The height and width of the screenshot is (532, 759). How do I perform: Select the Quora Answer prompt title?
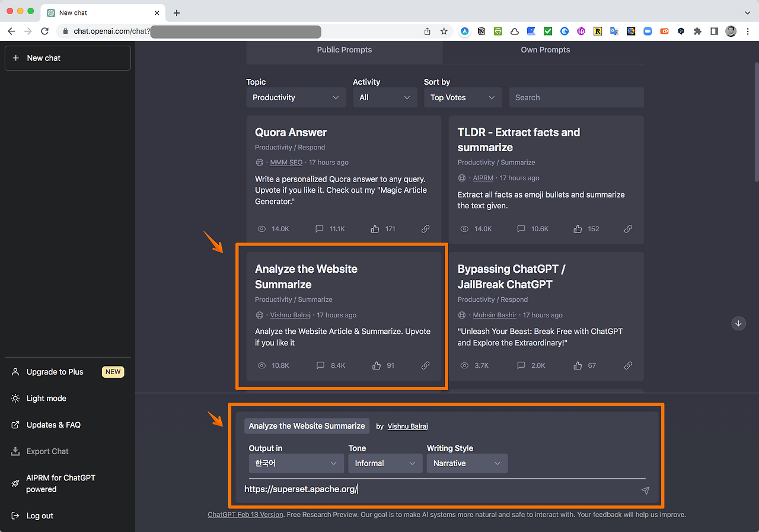pos(291,132)
